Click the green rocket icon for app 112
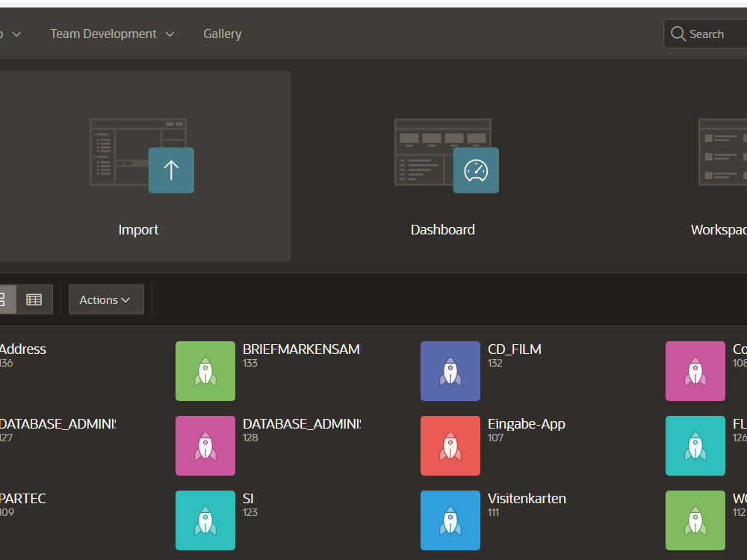 tap(695, 520)
